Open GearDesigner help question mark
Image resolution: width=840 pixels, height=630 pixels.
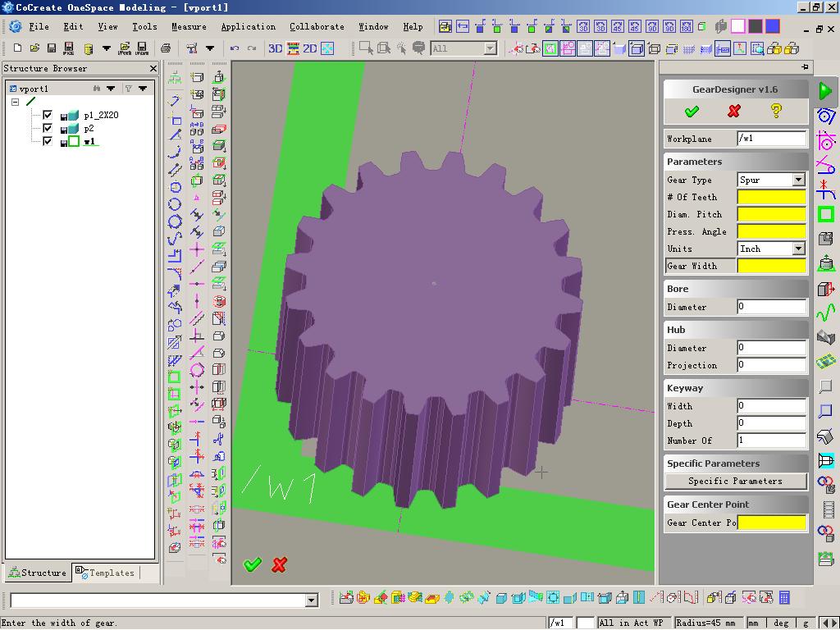point(776,111)
